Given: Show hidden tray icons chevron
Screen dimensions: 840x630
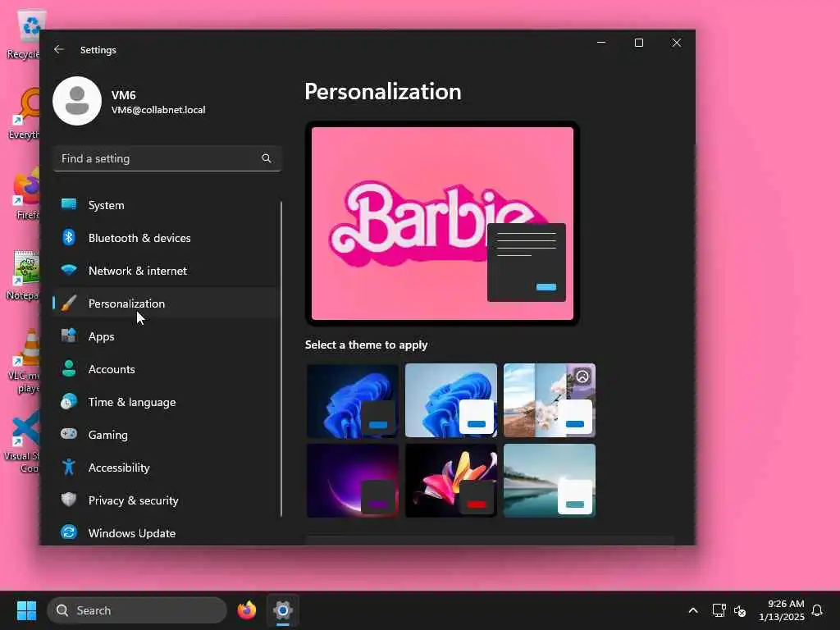Looking at the screenshot, I should 692,610.
